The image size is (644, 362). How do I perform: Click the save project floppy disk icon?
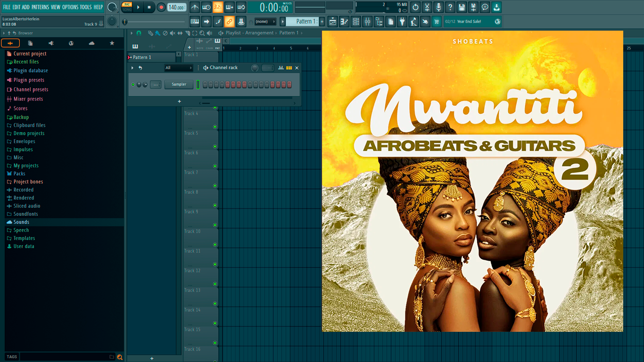(462, 7)
